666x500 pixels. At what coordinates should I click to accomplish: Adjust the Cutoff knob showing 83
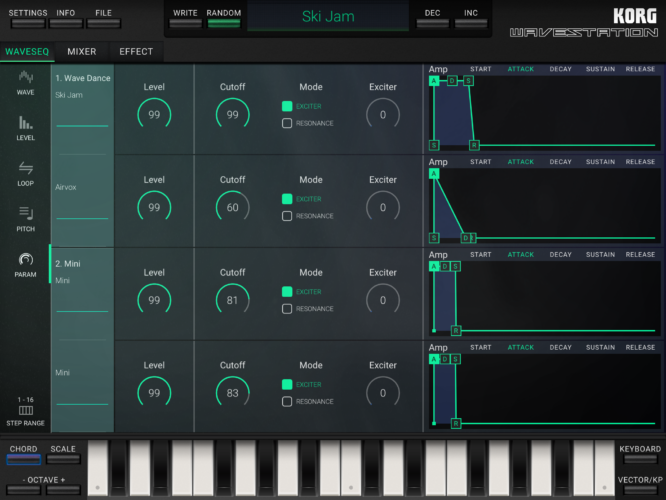[x=232, y=393]
